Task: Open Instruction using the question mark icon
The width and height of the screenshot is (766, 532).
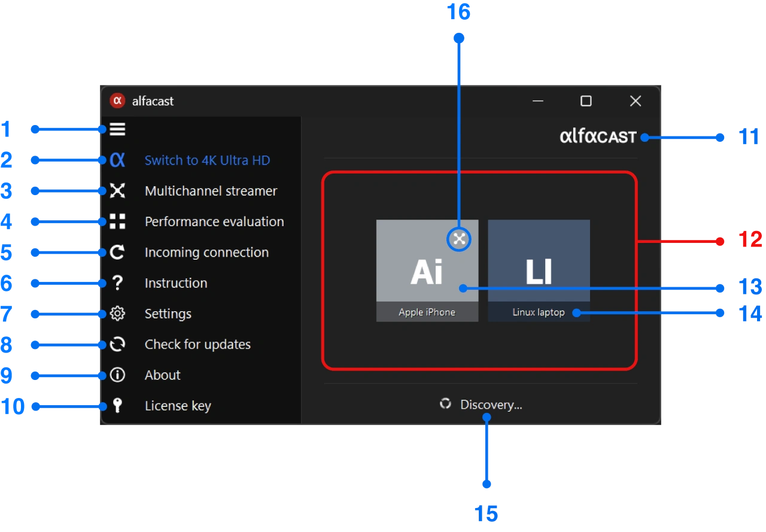Action: coord(117,282)
